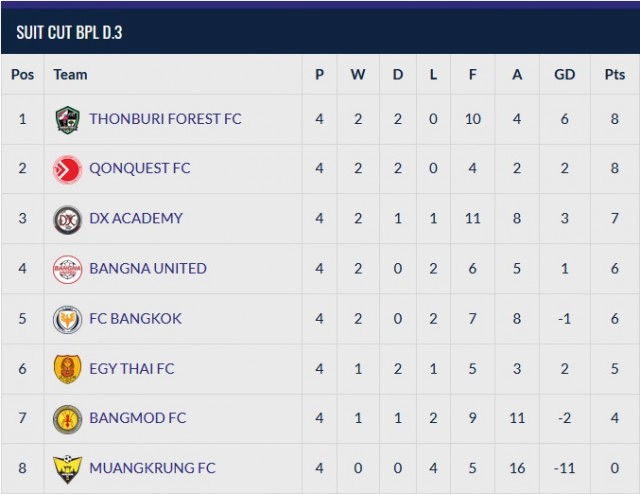Select the BANGMOD FC team name

pos(137,418)
